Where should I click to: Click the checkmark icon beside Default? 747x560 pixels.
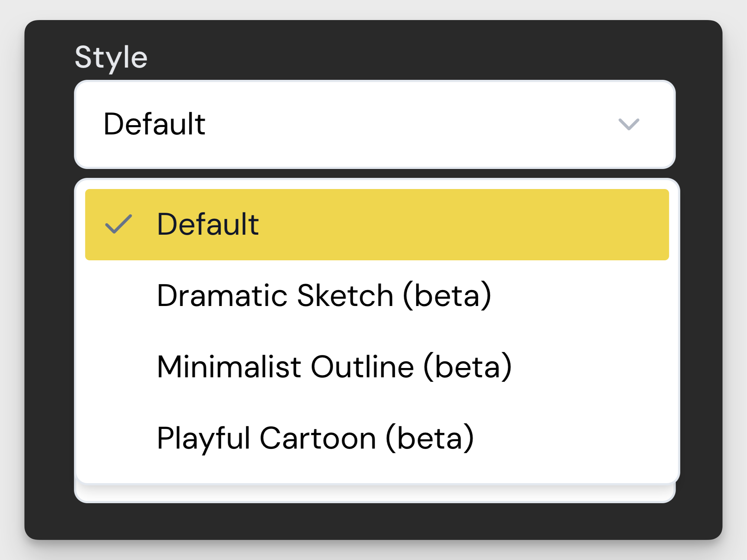(x=118, y=224)
